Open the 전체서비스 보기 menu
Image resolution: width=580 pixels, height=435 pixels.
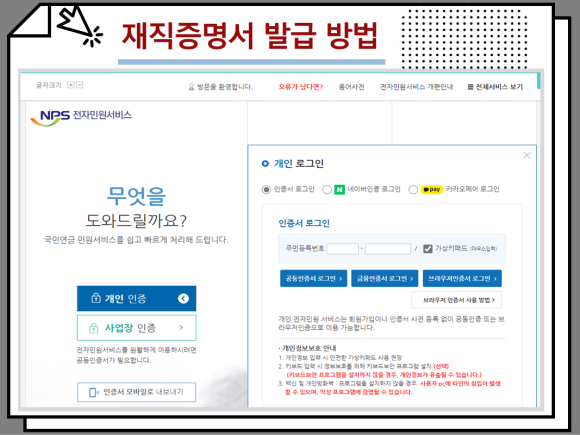[495, 87]
